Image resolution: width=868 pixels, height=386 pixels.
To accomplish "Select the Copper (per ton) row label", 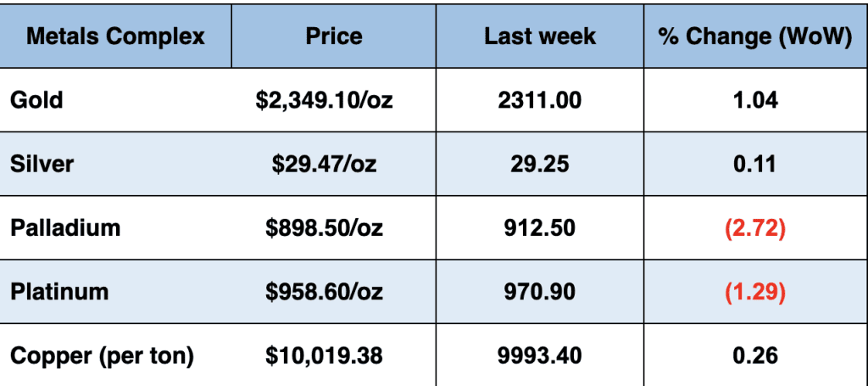I will point(102,355).
